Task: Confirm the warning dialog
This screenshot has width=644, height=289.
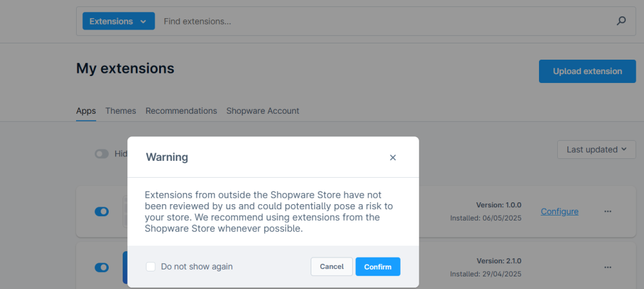Action: point(378,267)
